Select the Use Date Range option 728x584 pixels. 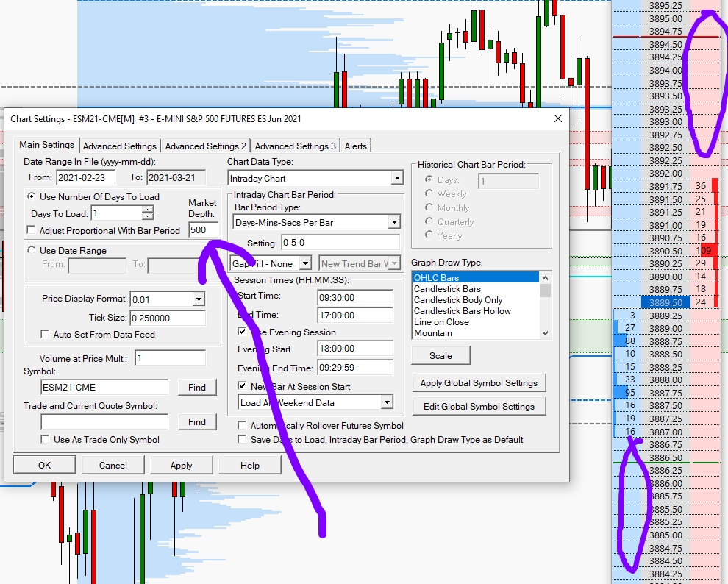pyautogui.click(x=31, y=250)
